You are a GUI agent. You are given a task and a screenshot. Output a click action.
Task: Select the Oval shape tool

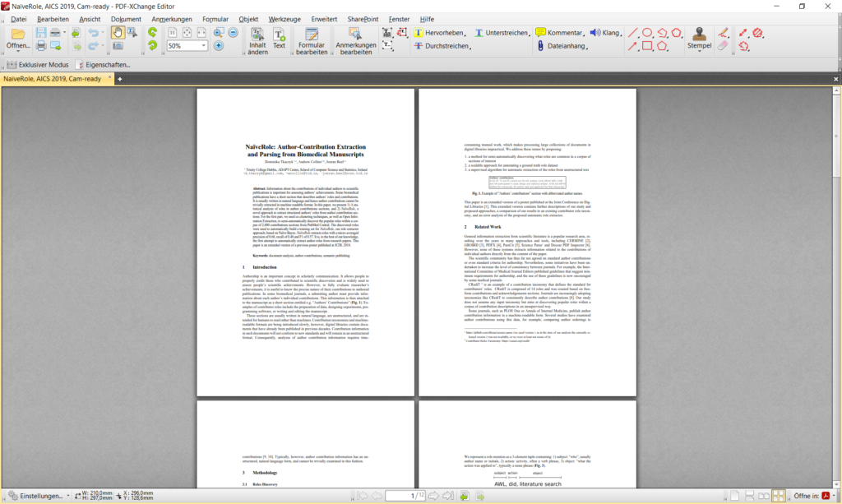[x=647, y=33]
